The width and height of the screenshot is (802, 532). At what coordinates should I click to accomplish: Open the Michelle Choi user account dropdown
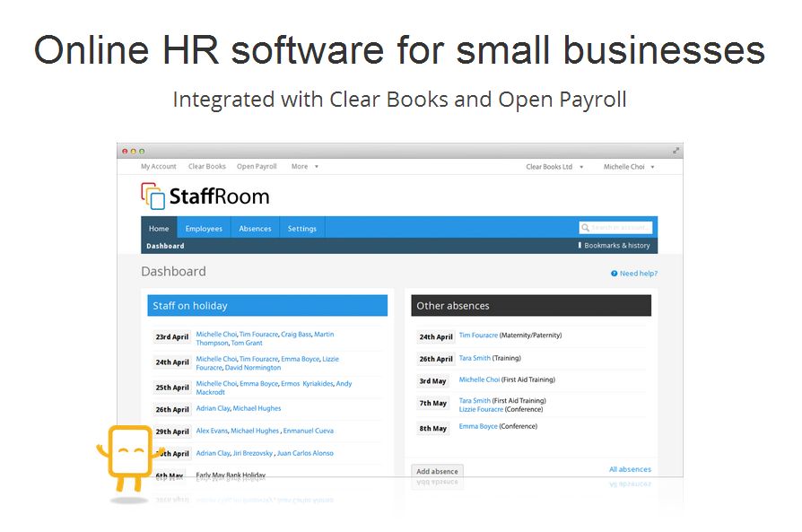tap(629, 167)
